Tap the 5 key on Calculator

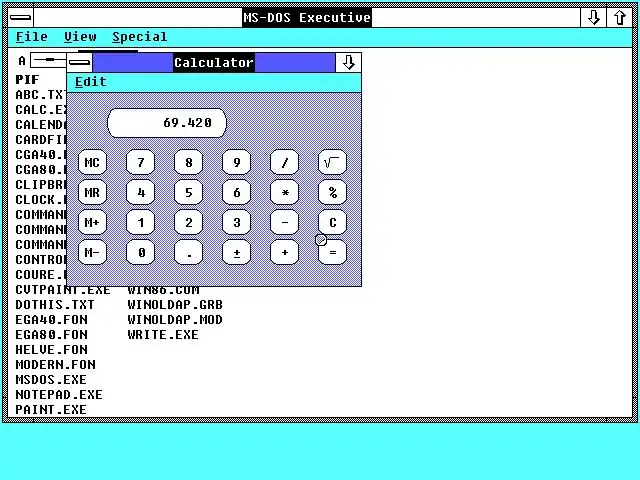pos(189,192)
